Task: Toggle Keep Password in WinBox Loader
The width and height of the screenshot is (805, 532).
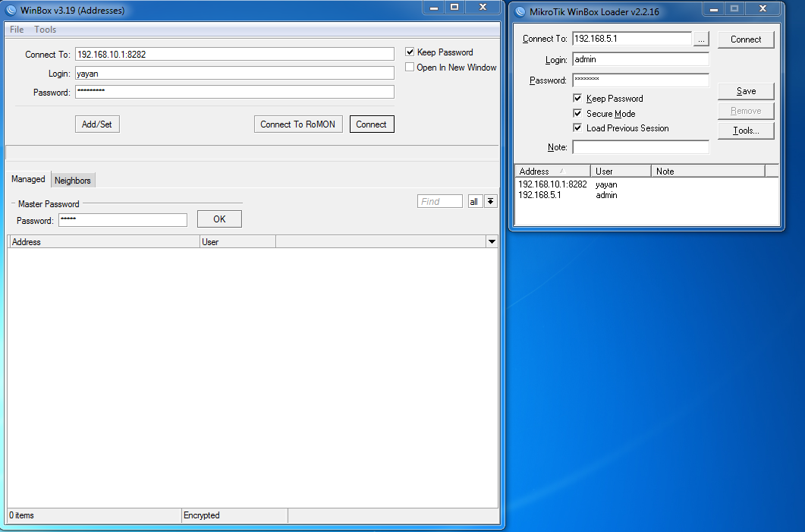Action: point(577,98)
